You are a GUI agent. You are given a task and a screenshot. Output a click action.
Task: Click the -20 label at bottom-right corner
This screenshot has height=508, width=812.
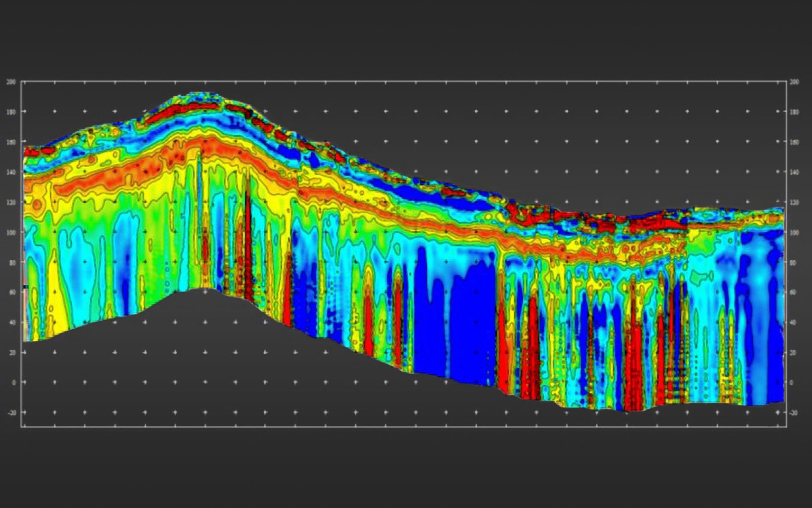792,411
